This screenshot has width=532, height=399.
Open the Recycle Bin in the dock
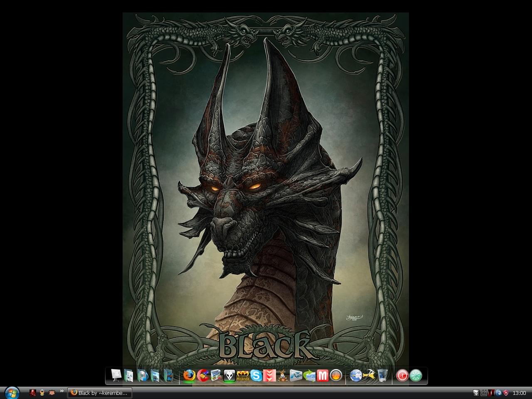(382, 375)
